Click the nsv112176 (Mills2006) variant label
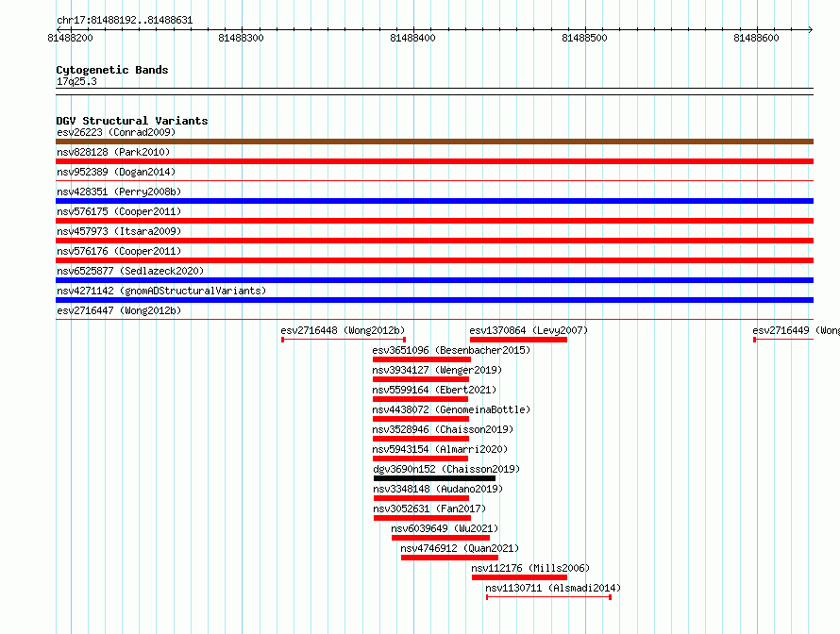 [x=530, y=568]
